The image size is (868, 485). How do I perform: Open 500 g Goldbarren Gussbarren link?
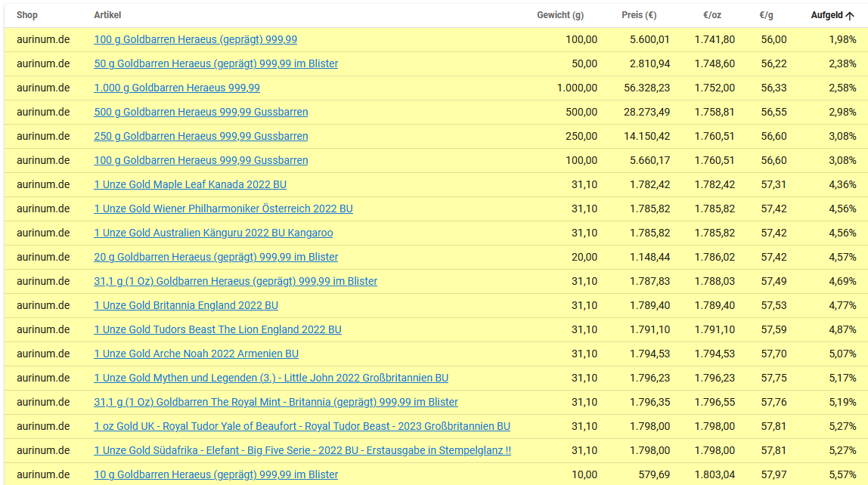click(x=200, y=113)
